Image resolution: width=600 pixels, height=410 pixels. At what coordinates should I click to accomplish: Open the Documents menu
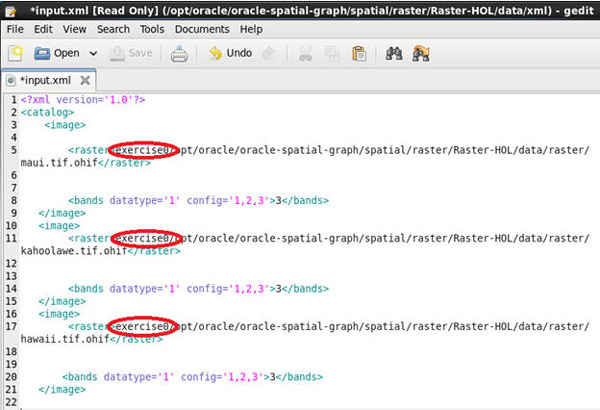[x=202, y=29]
